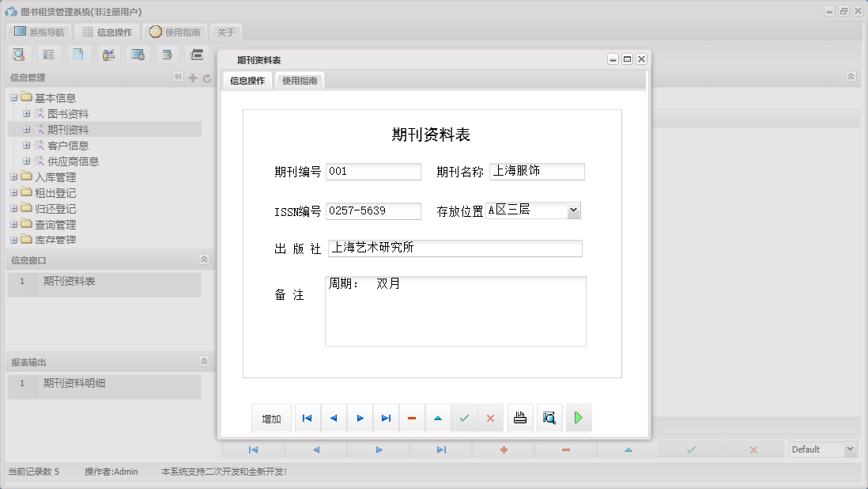Click the magnifier search toolbar icon
This screenshot has width=868, height=489.
click(x=19, y=54)
